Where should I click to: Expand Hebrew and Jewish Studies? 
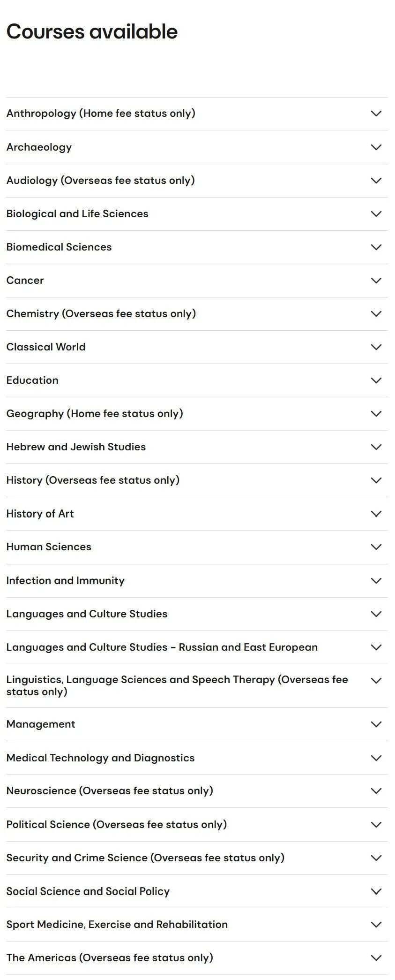197,447
